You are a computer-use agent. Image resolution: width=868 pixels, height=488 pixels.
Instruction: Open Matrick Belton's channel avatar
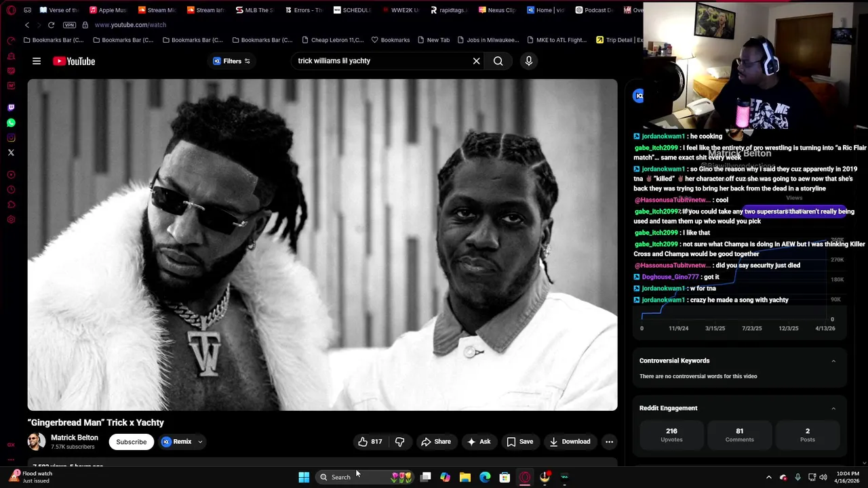coord(37,442)
